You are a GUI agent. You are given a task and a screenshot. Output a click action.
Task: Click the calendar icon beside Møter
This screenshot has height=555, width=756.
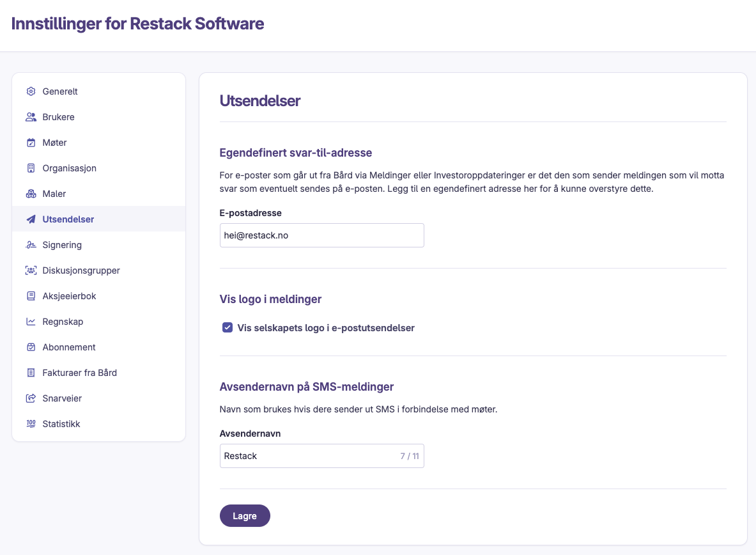point(31,143)
